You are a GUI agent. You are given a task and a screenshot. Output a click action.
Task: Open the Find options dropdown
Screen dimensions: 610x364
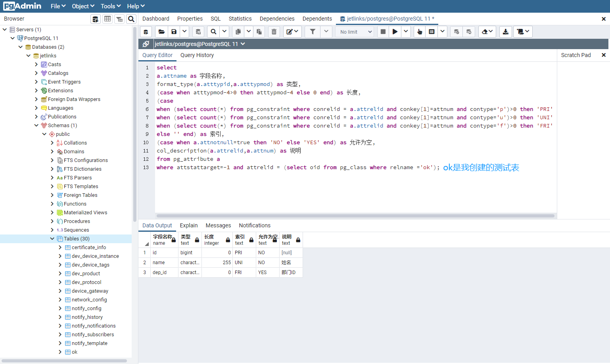click(x=224, y=32)
